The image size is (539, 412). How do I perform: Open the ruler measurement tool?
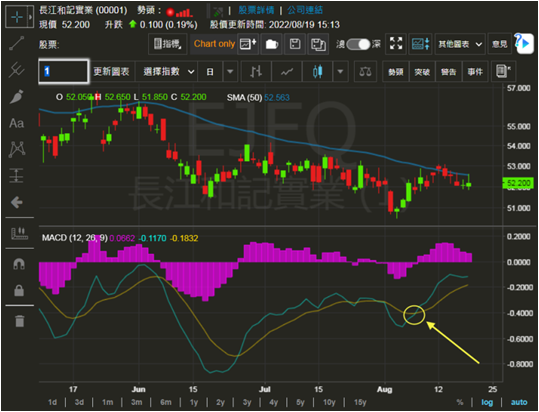19,233
